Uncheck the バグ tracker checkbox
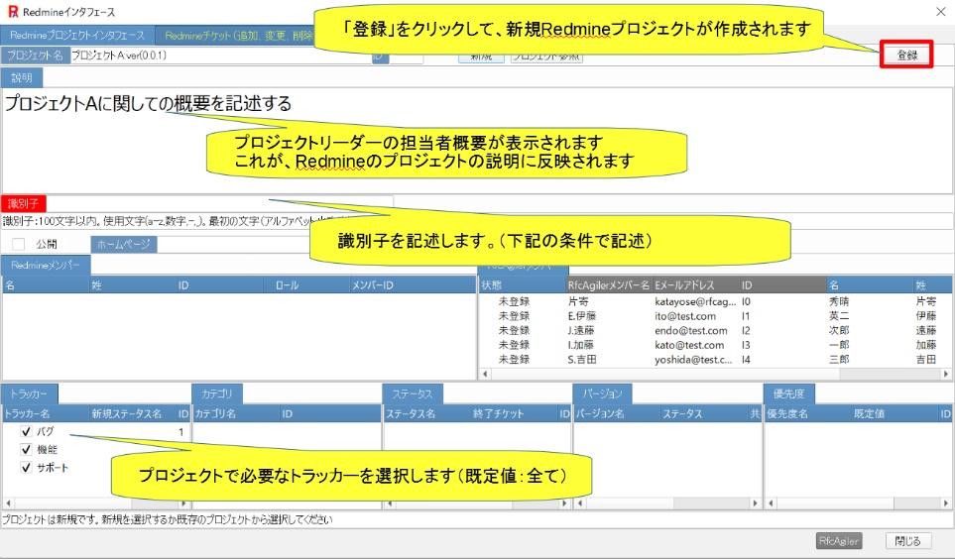955x560 pixels. [26, 431]
